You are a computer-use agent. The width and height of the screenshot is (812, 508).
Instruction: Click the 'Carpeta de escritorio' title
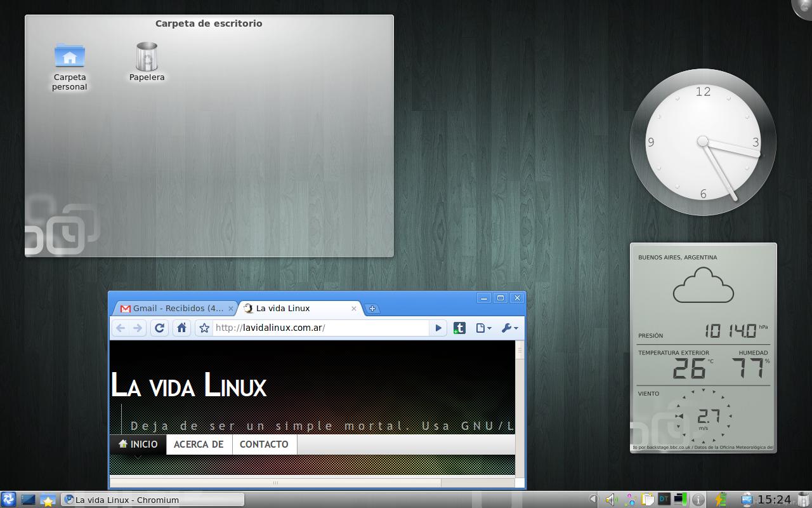click(x=209, y=23)
